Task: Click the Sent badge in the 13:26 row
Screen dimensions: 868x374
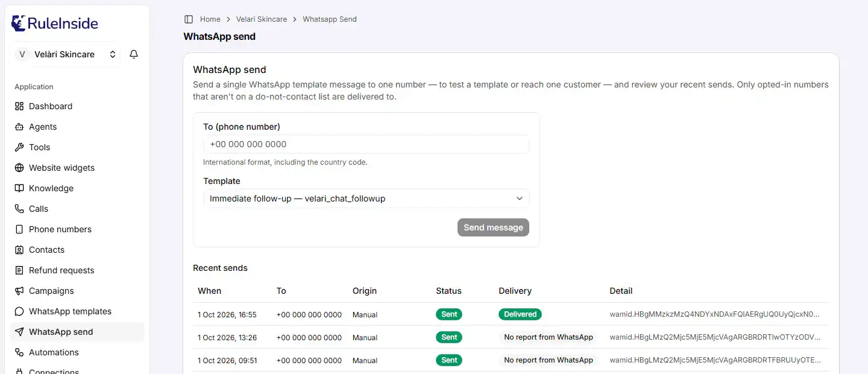Action: 449,337
